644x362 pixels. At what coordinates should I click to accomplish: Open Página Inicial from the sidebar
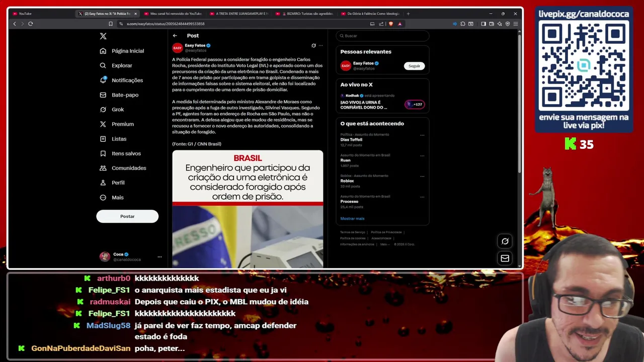(122, 51)
